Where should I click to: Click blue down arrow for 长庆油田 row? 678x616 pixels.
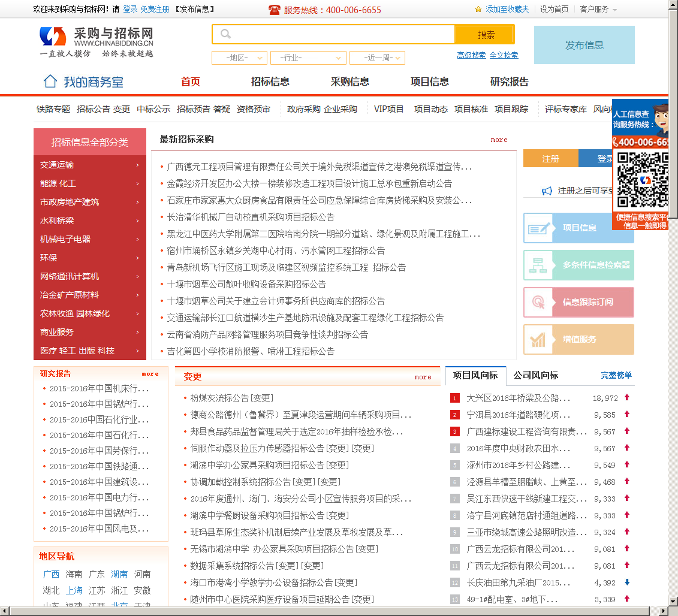pos(627,582)
